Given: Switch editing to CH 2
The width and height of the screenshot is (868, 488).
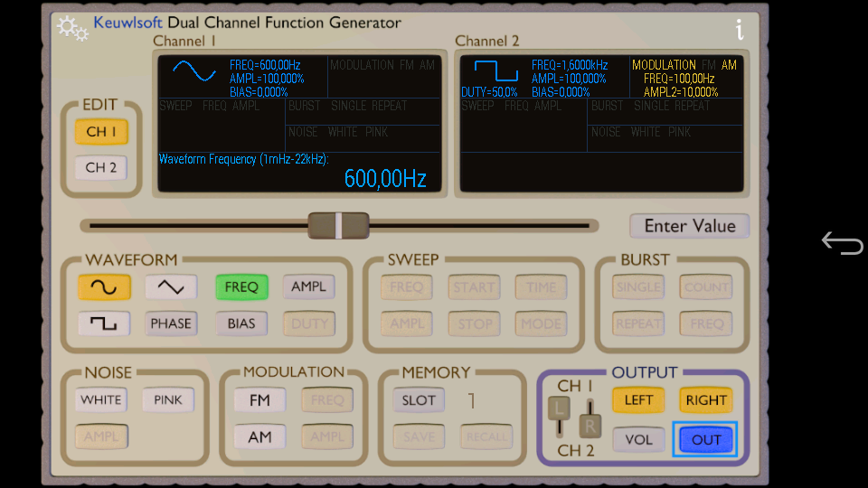Looking at the screenshot, I should click(101, 168).
